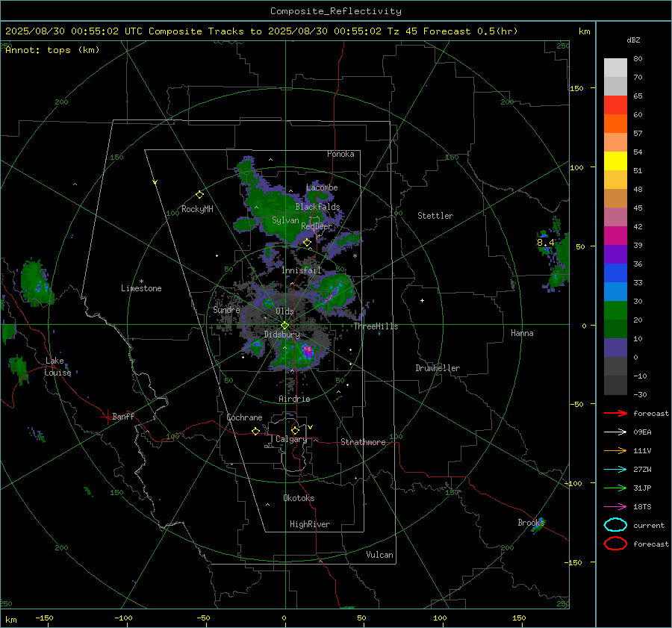Click the -30 dBZ dark gray swatch
672x628 pixels.
click(x=615, y=385)
